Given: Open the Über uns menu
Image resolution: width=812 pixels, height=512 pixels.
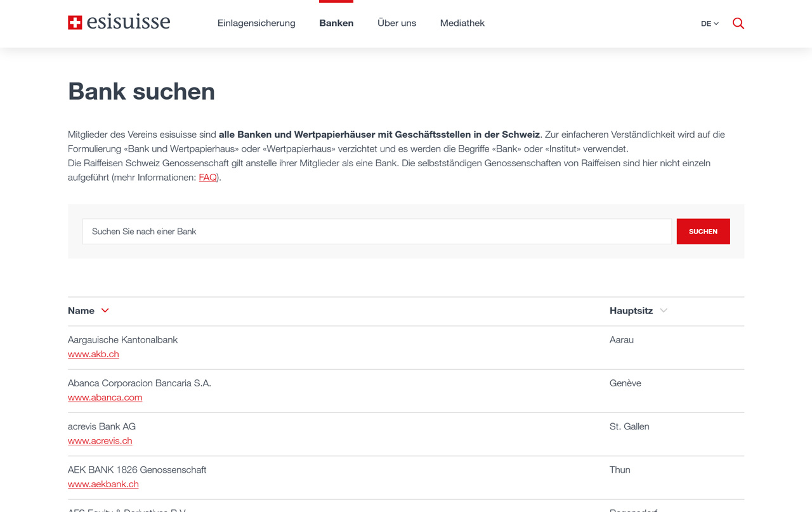Looking at the screenshot, I should coord(396,23).
